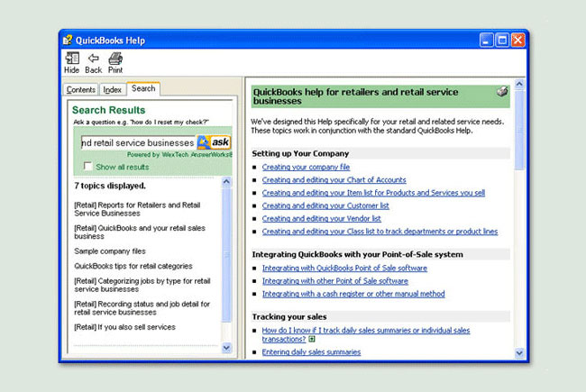
Task: Click the results list scroll down arrow
Action: pyautogui.click(x=226, y=348)
